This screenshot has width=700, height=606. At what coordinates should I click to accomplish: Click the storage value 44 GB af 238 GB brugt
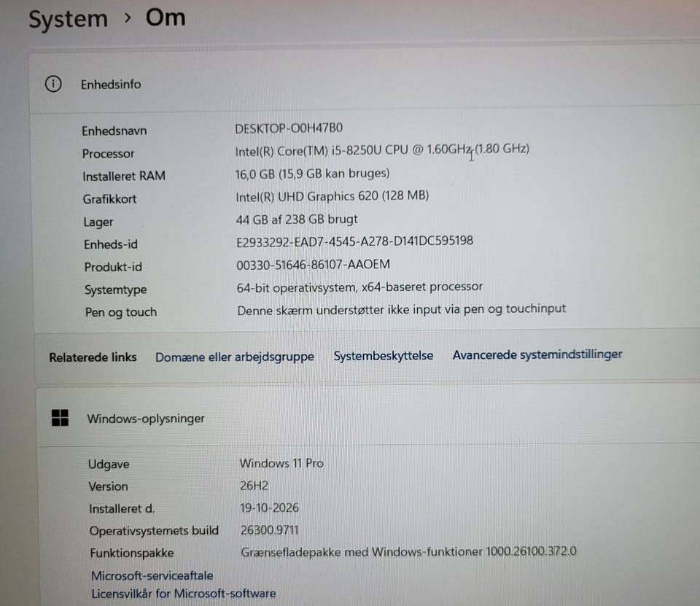297,220
